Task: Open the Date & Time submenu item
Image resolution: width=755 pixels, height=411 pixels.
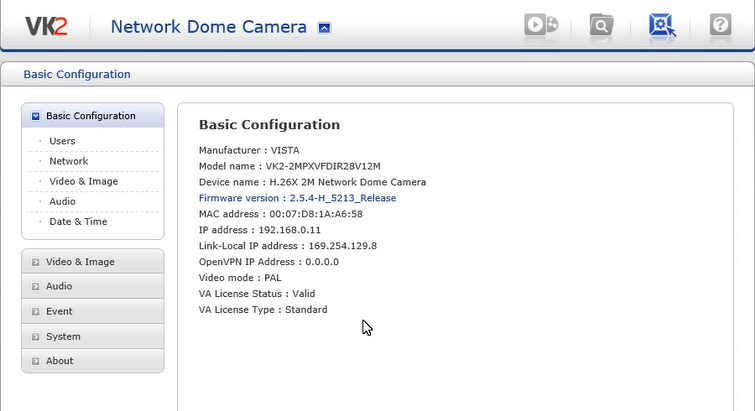Action: [x=78, y=222]
